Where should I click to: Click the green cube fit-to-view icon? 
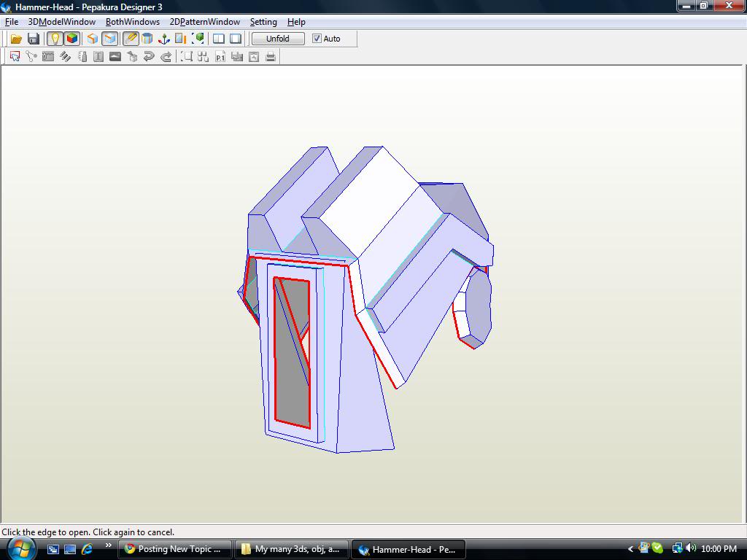198,39
